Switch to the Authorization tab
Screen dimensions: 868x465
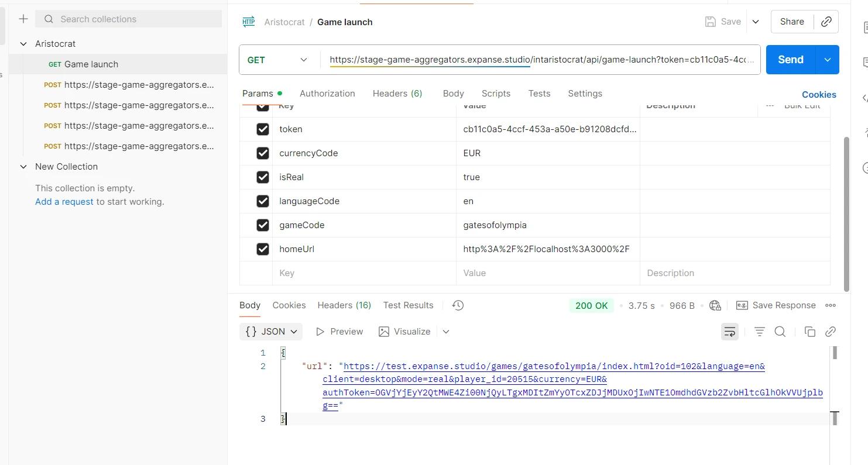click(x=327, y=94)
